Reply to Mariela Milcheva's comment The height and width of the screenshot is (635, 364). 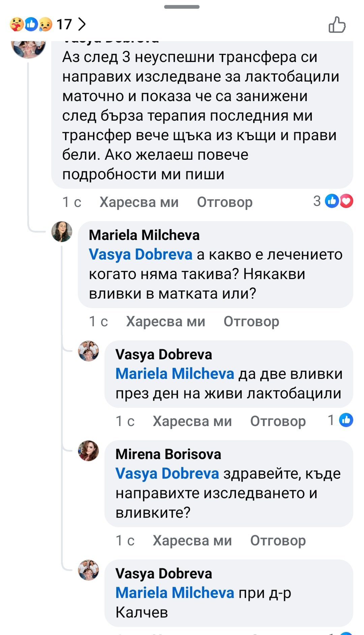coord(251,322)
